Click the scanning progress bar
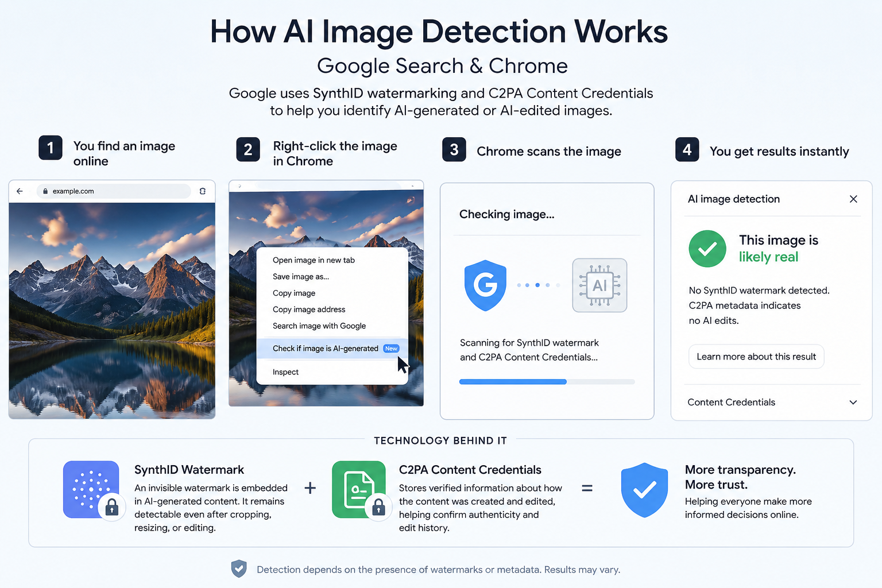This screenshot has width=882, height=588. [547, 382]
